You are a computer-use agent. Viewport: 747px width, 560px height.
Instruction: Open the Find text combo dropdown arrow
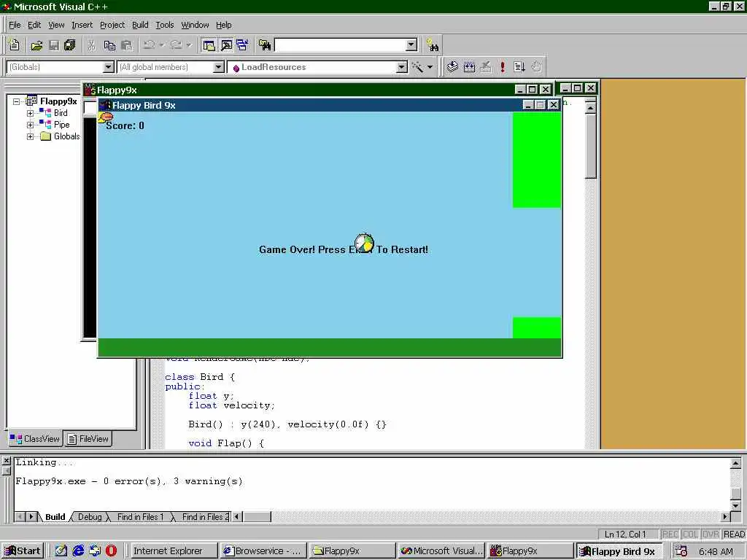(411, 45)
